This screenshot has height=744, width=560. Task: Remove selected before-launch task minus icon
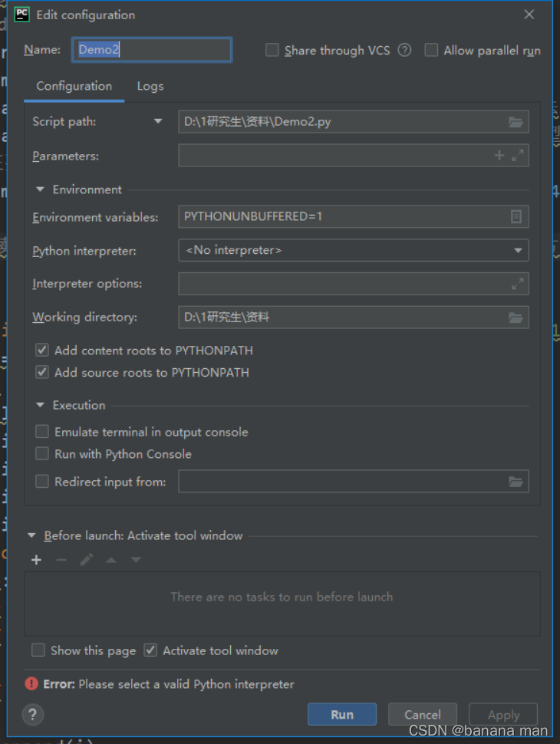click(61, 560)
